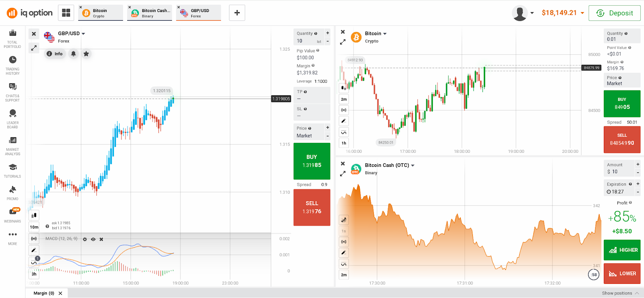Open Bitcoin chart drawing pencil tool
Viewport: 644px width, 298px height.
[x=344, y=121]
